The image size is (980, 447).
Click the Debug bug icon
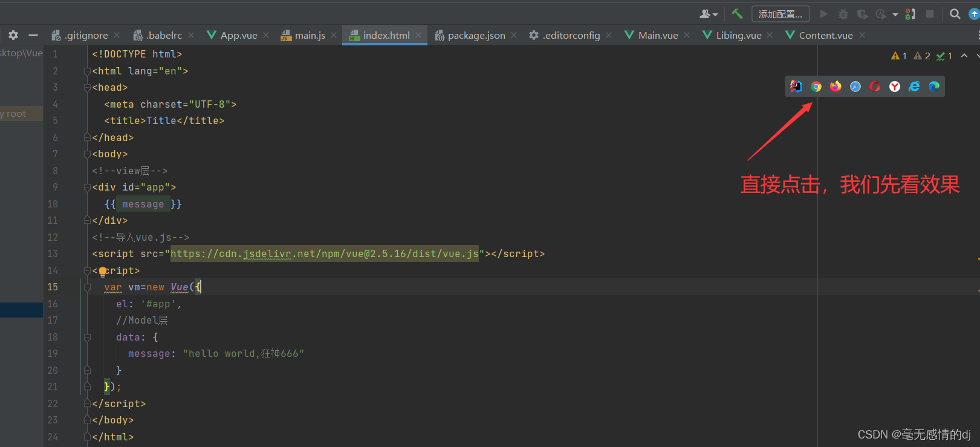843,14
